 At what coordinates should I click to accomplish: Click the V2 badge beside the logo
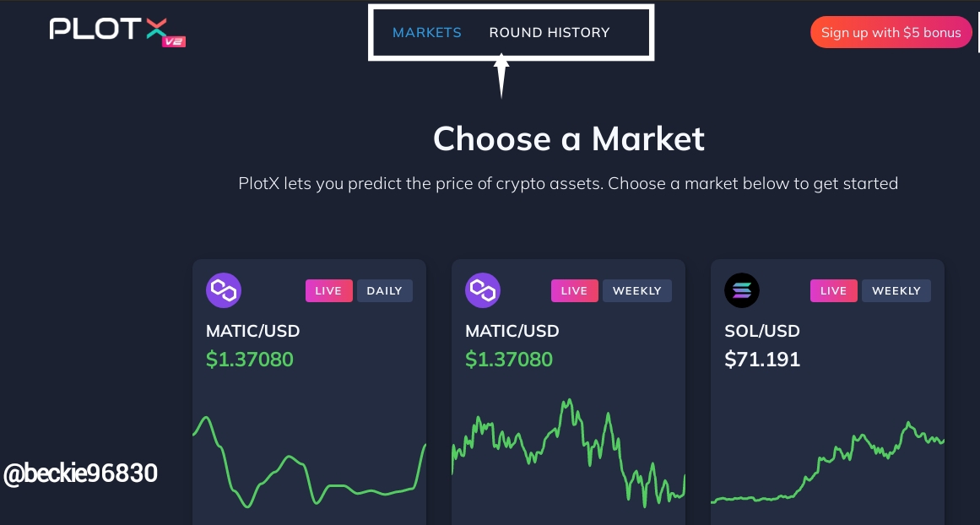tap(174, 41)
